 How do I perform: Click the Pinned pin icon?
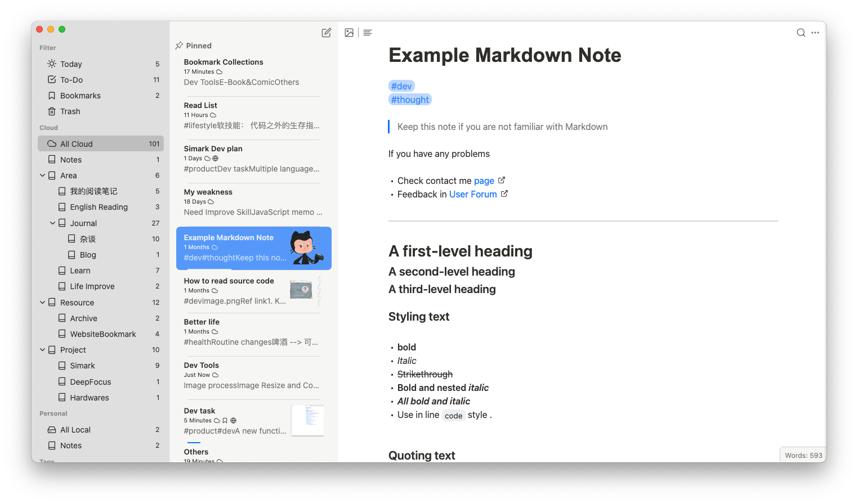click(179, 46)
